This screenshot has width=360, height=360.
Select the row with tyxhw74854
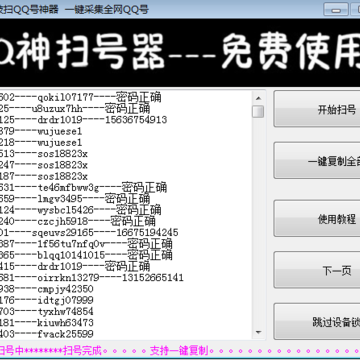click(47, 311)
